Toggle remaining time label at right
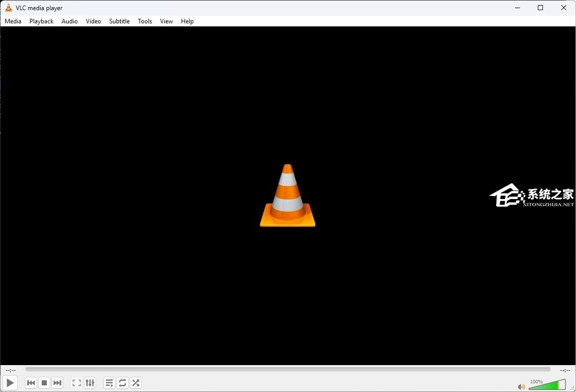The width and height of the screenshot is (576, 392). click(565, 370)
